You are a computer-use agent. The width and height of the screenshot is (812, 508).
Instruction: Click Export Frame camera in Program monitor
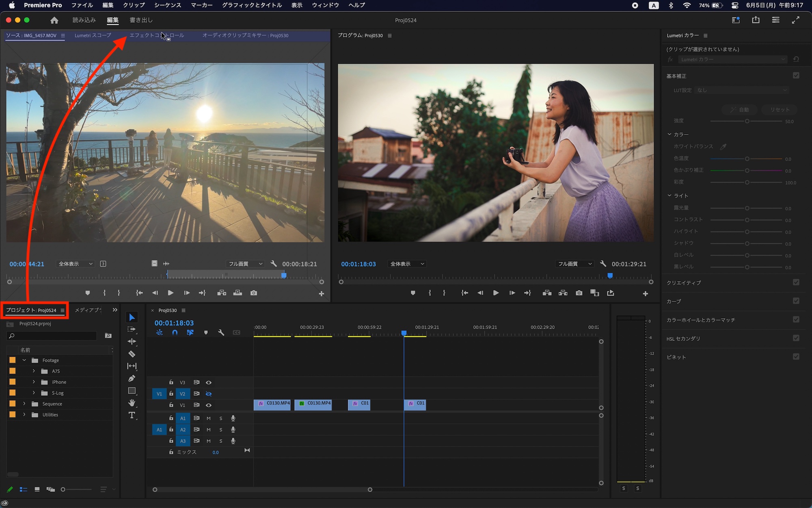pos(579,293)
